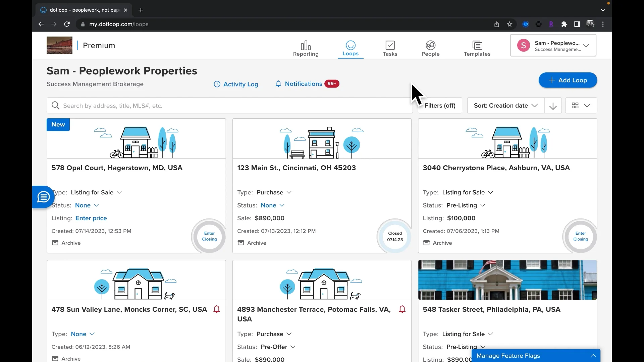Open the Sam - Peoplework account switcher
This screenshot has height=362, width=644.
[553, 46]
